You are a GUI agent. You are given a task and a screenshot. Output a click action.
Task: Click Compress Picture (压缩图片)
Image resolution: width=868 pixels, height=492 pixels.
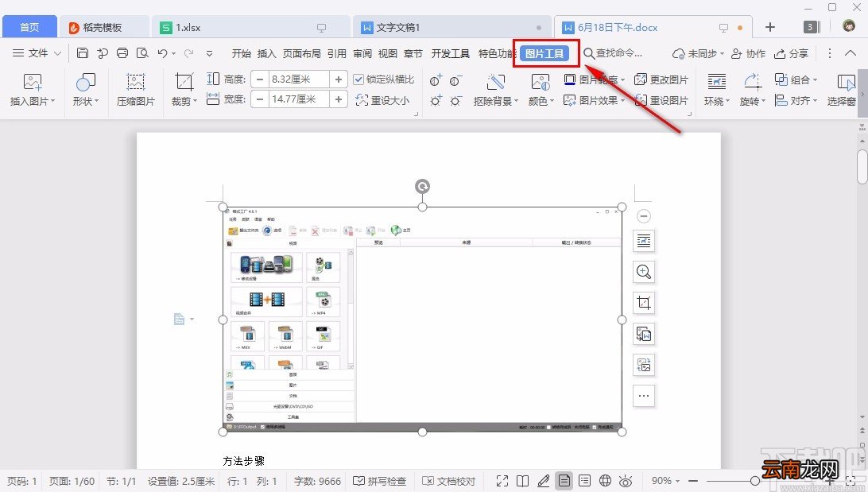(x=136, y=89)
